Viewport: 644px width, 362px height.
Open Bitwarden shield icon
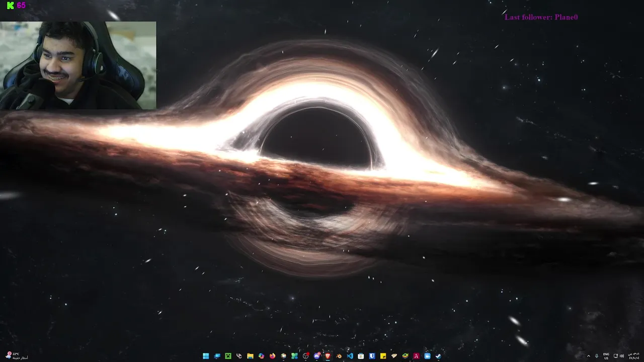[372, 356]
